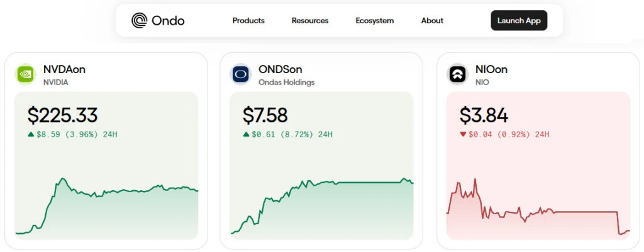Click the NIO logo icon

(458, 74)
